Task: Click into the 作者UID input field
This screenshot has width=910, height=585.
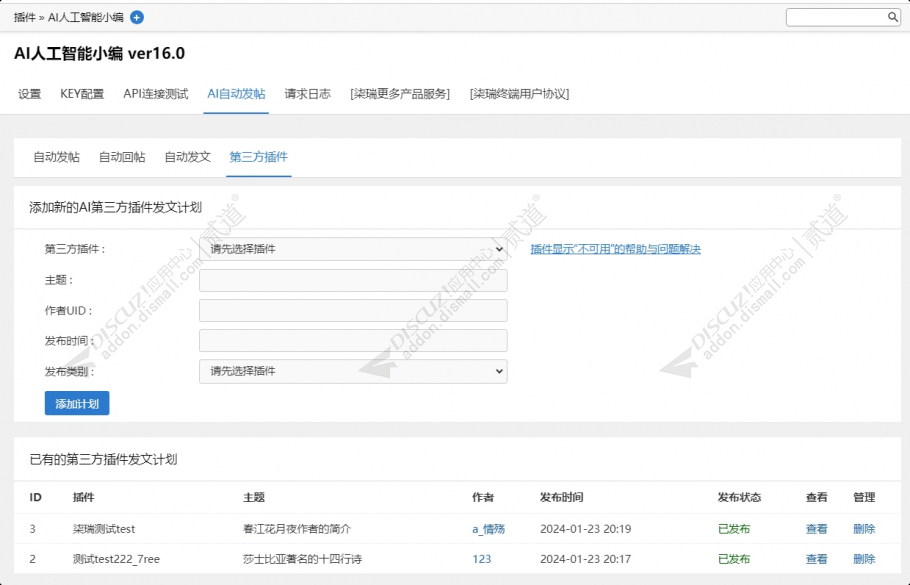Action: (353, 310)
